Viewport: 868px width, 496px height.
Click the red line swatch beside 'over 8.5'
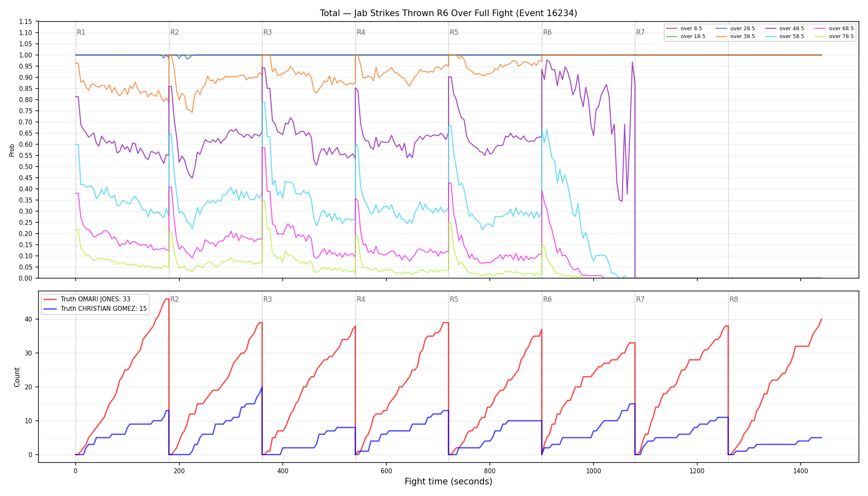(x=672, y=29)
